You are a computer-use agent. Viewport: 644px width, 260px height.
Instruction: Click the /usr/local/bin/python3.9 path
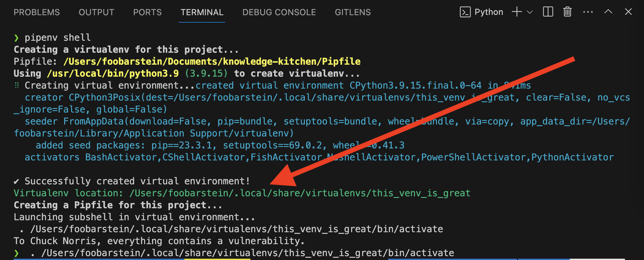pyautogui.click(x=113, y=73)
